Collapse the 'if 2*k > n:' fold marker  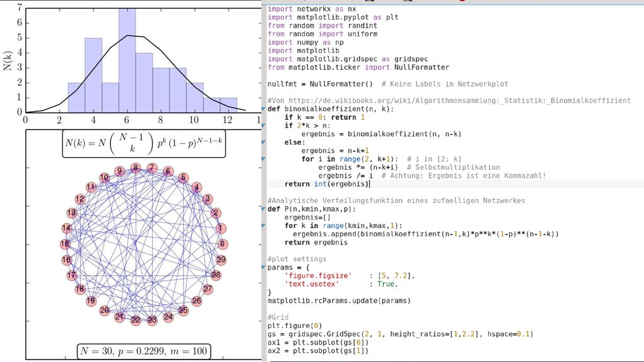(x=264, y=126)
